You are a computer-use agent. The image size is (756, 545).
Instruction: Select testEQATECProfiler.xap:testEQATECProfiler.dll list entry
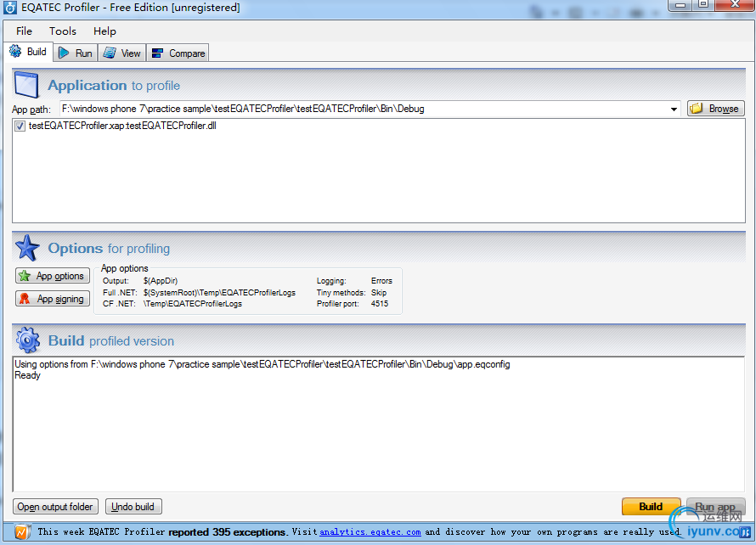click(122, 126)
